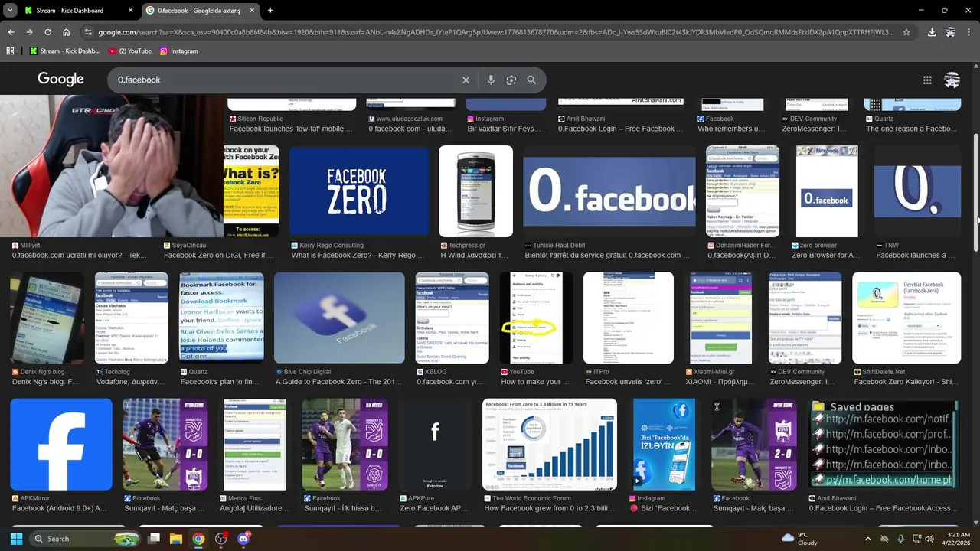Open the Google apps grid
Screen dimensions: 980x551
(927, 80)
